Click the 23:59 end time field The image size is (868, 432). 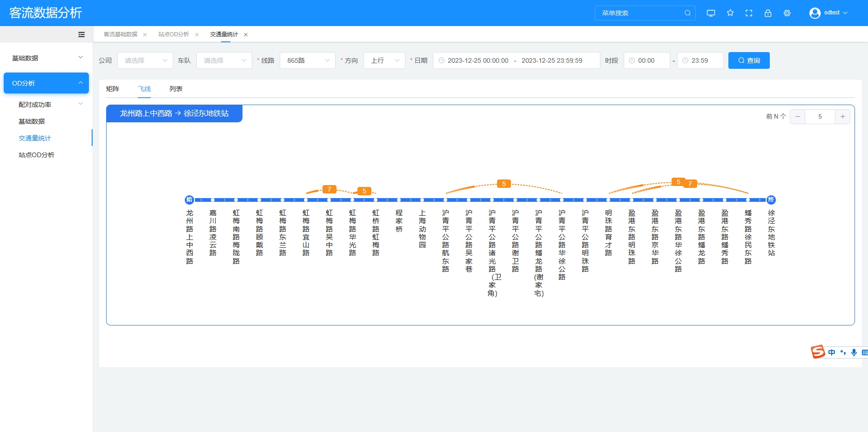(x=700, y=60)
